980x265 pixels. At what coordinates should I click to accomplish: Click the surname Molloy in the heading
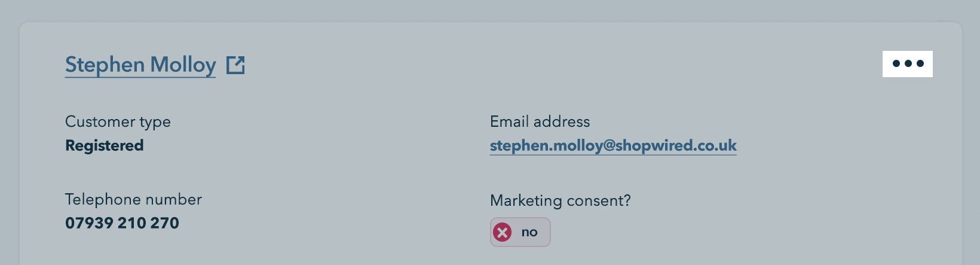183,65
